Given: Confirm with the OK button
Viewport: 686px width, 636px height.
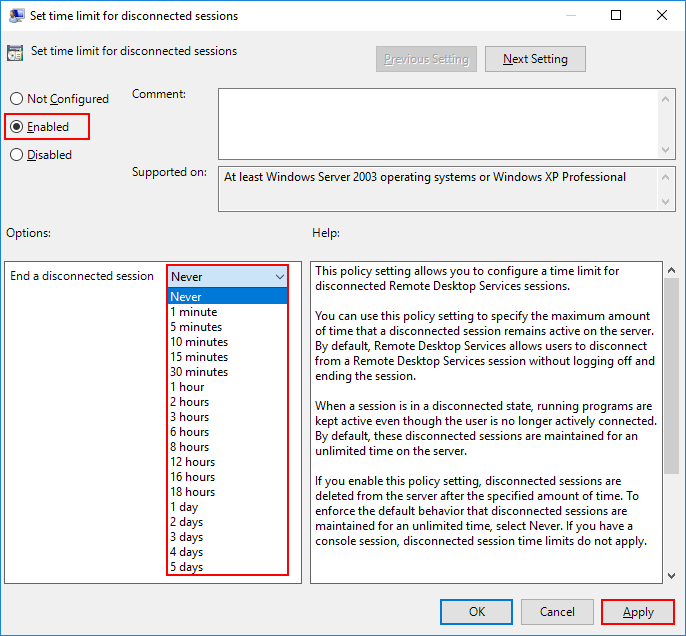Looking at the screenshot, I should [477, 612].
